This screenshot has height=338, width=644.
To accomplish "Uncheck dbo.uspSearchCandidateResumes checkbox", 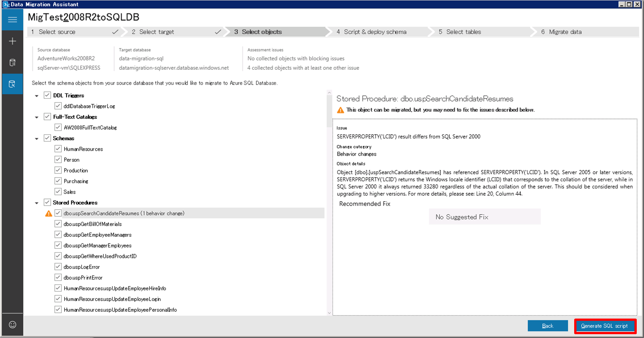I will (58, 213).
